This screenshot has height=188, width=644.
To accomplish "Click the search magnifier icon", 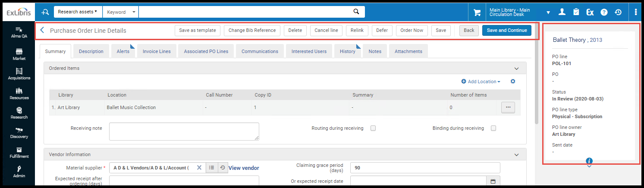I will [356, 12].
